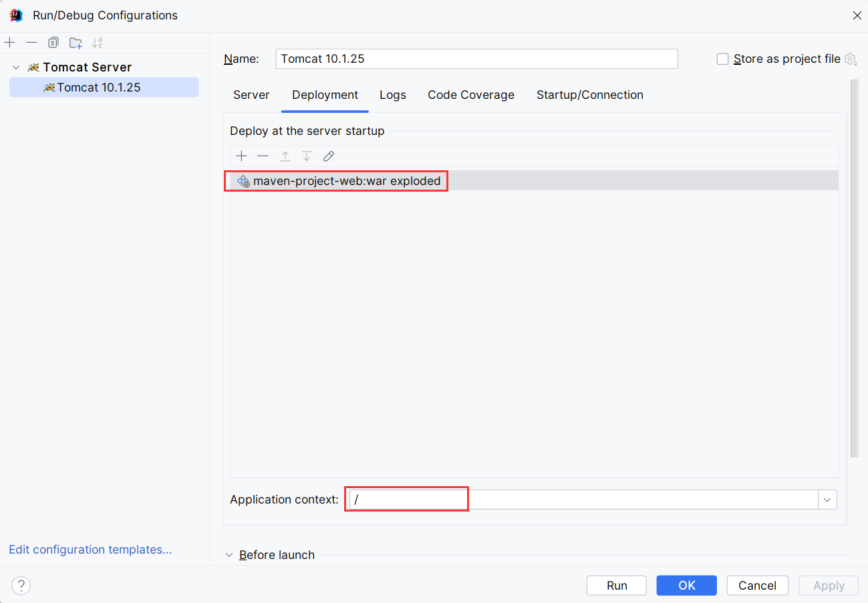Click the Apply button
This screenshot has height=603, width=868.
[829, 586]
